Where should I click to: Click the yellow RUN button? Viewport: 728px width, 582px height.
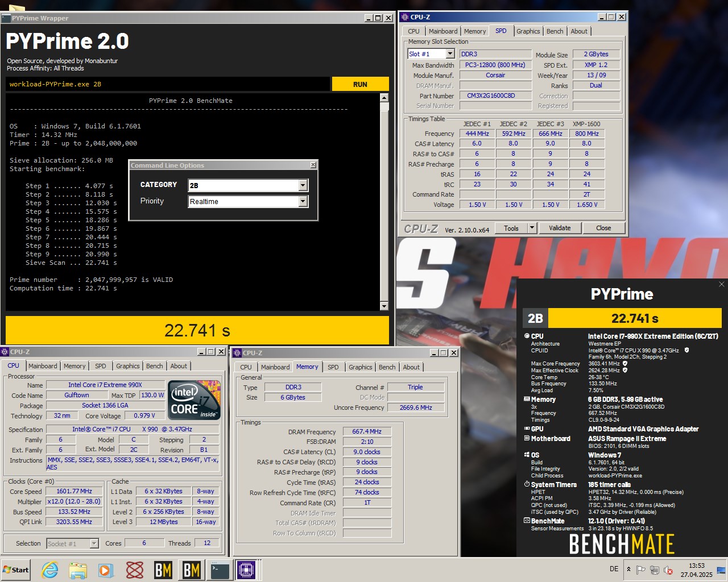point(360,84)
